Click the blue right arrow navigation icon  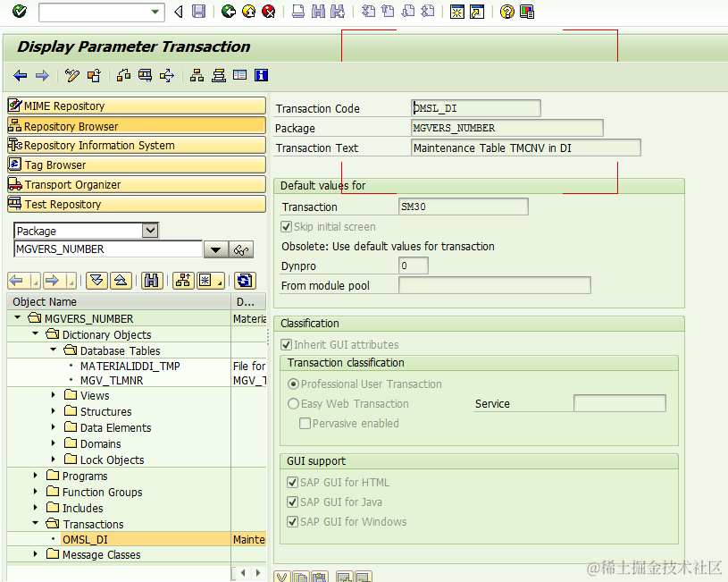42,75
